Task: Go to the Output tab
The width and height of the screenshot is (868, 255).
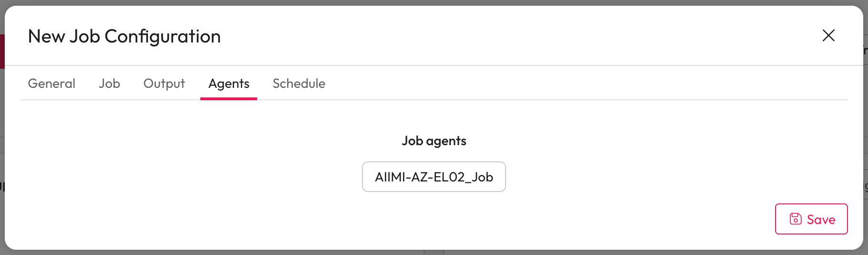Action: pos(164,84)
